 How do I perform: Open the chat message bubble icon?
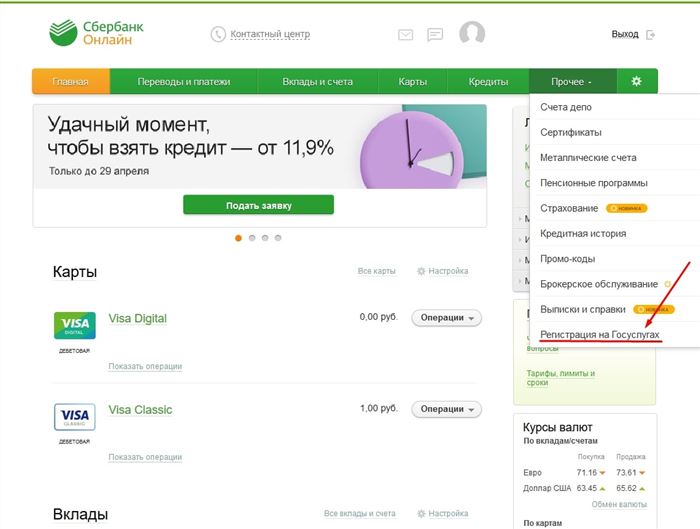tap(435, 35)
